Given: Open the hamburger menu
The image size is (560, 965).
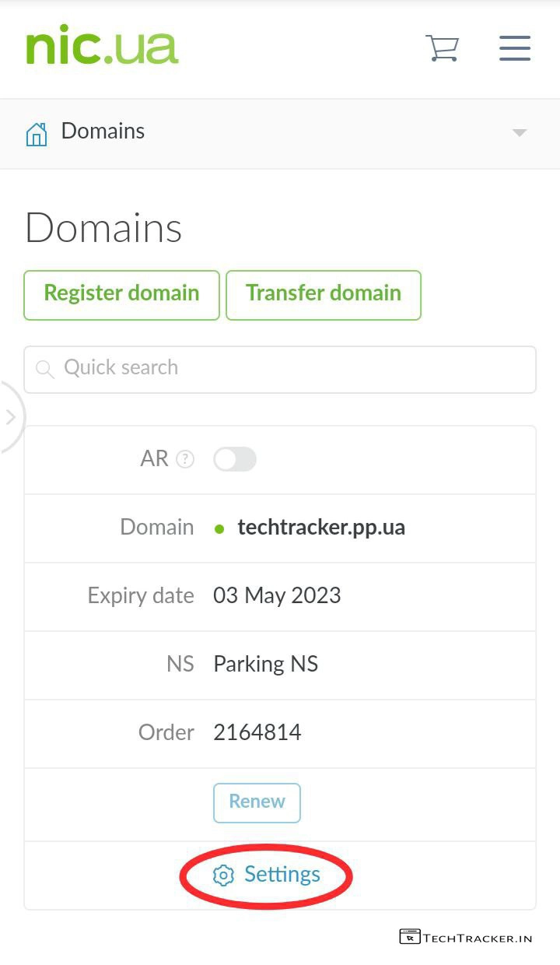Looking at the screenshot, I should (515, 48).
